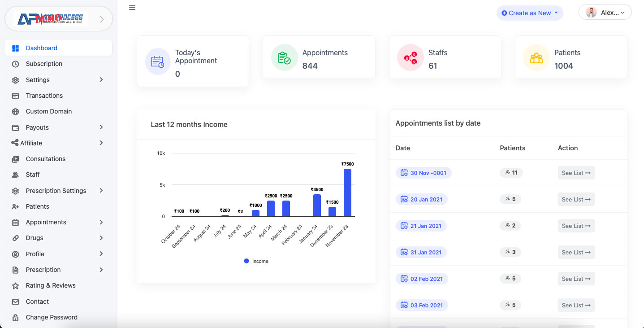Click the yellow Patients group card icon
Screen dimensions: 644x328
536,57
